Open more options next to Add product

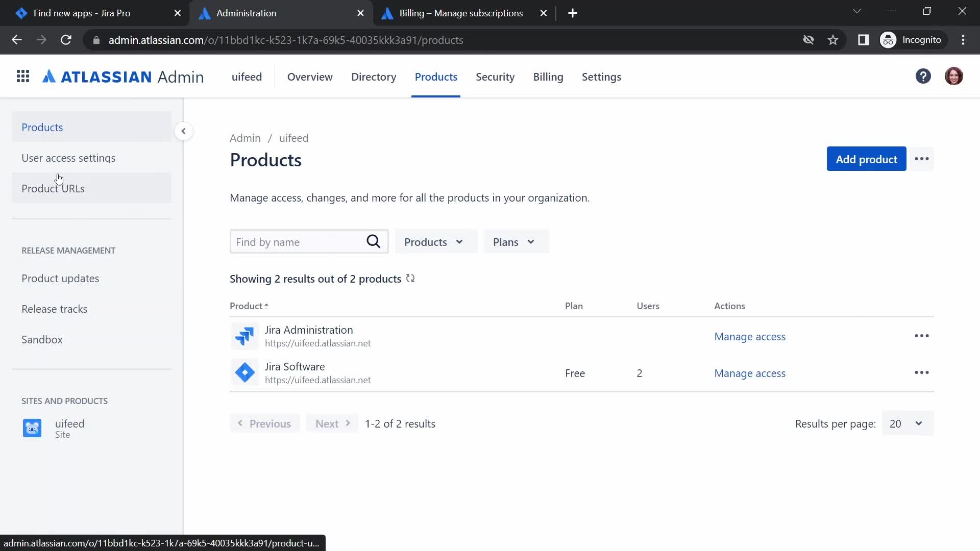pyautogui.click(x=921, y=159)
